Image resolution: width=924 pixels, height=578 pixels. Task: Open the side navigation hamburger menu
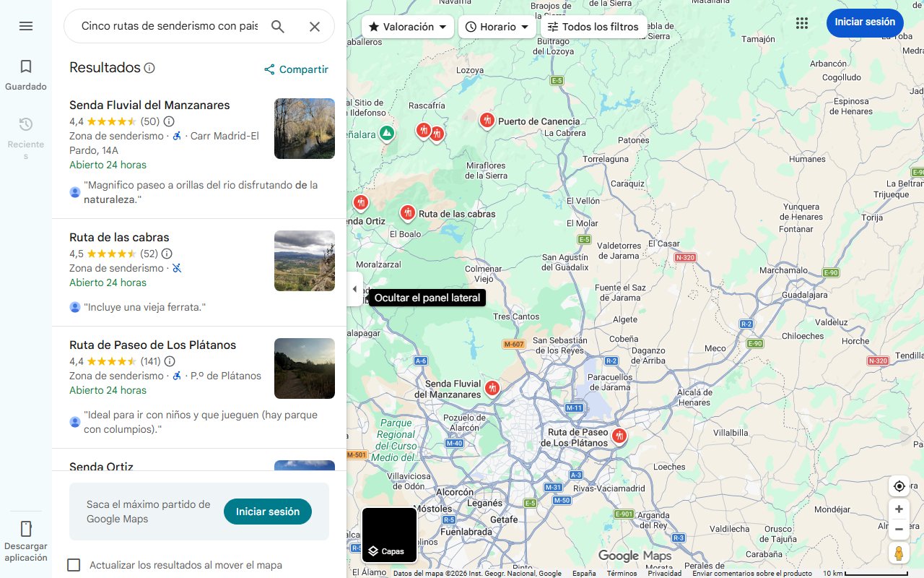(26, 26)
